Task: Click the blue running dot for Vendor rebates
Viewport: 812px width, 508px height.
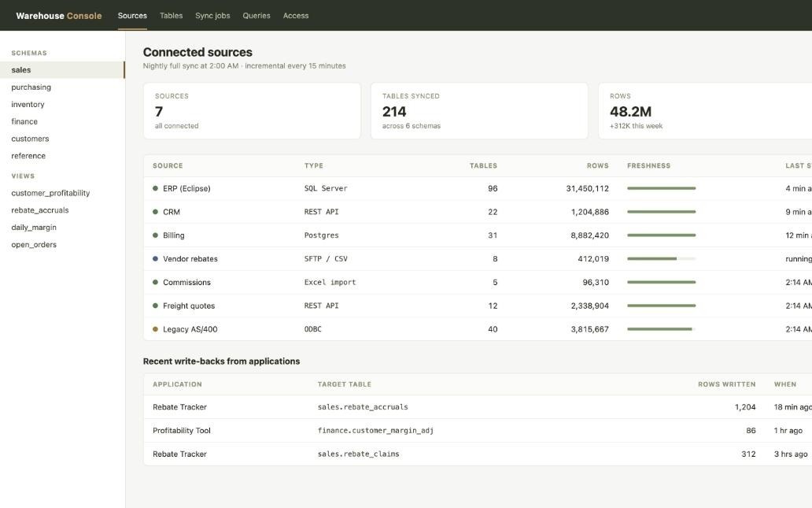Action: (x=155, y=258)
